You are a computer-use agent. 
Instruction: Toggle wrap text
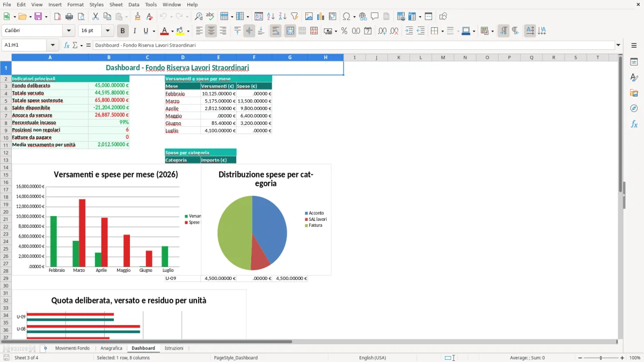pyautogui.click(x=275, y=31)
